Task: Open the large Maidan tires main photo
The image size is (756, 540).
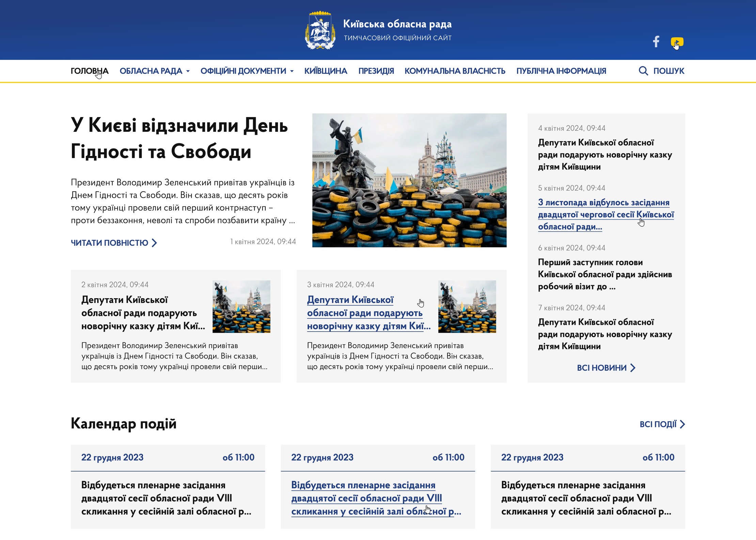Action: 409,180
